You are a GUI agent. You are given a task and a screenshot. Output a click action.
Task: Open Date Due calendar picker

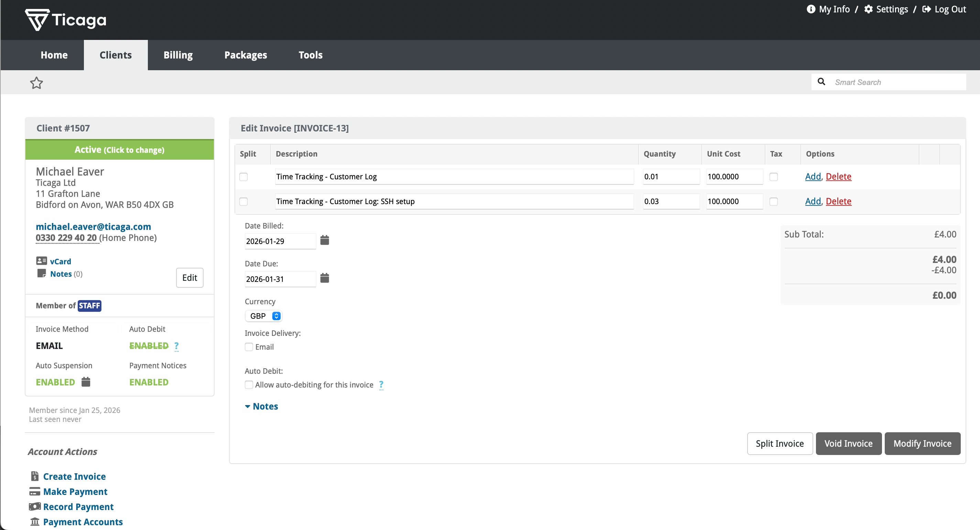325,278
